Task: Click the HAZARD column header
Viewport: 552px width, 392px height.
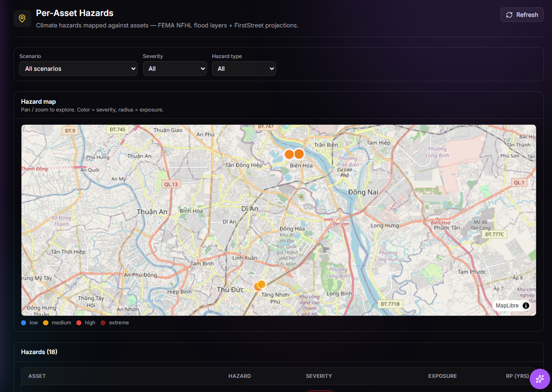Action: 239,376
